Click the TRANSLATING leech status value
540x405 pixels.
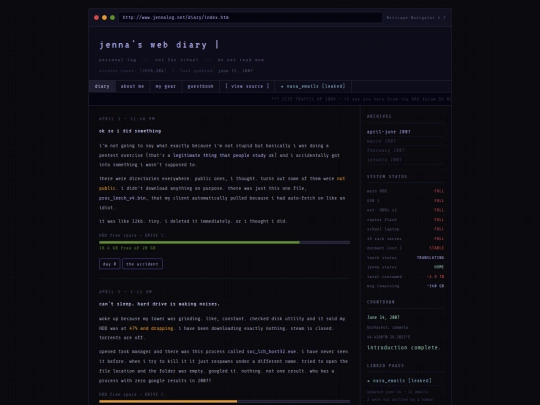click(430, 258)
